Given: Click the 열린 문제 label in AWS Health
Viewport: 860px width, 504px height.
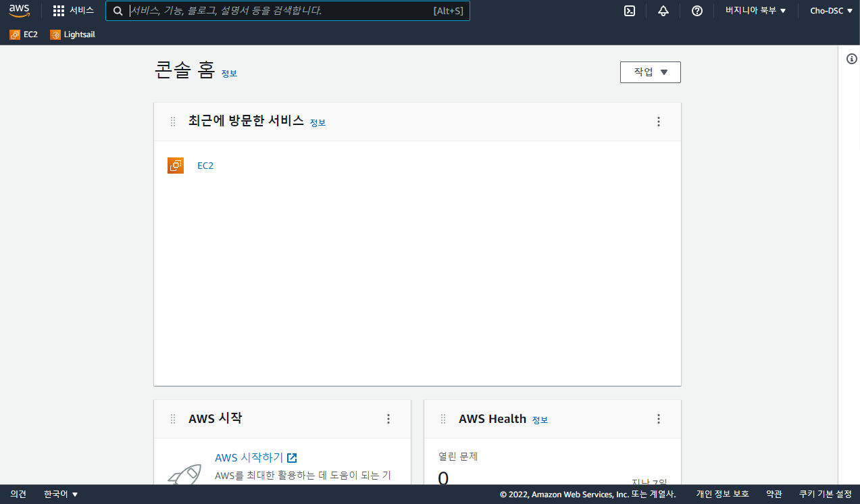Looking at the screenshot, I should pyautogui.click(x=458, y=457).
